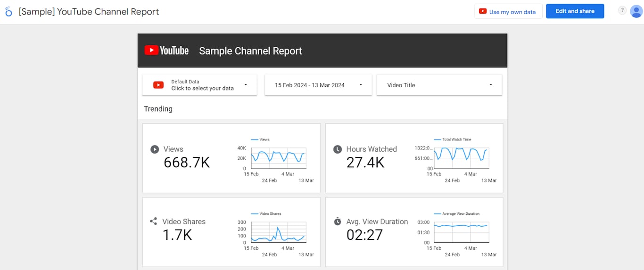Screen dimensions: 644x270
Task: Click the Total Watch Time line chart
Action: click(461, 158)
